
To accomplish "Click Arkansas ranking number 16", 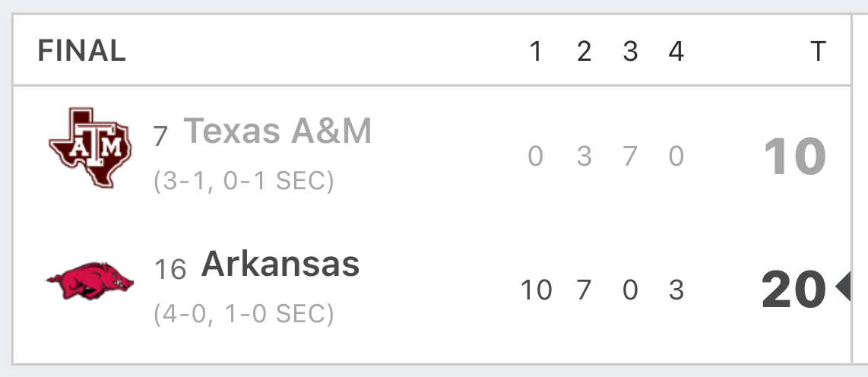I will (x=170, y=270).
